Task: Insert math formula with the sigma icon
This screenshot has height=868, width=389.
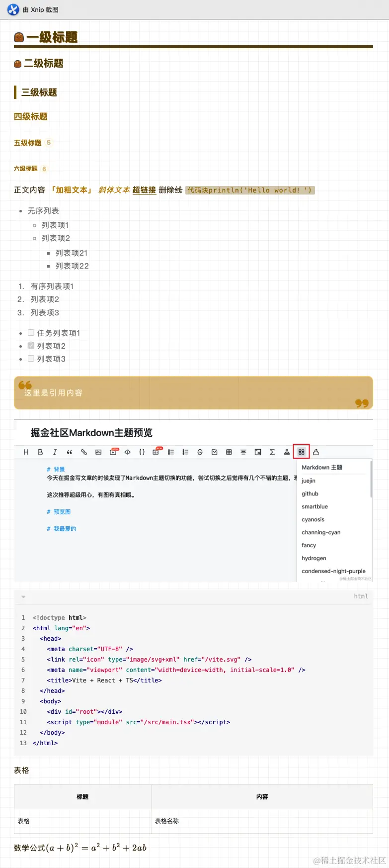Action: pos(272,452)
